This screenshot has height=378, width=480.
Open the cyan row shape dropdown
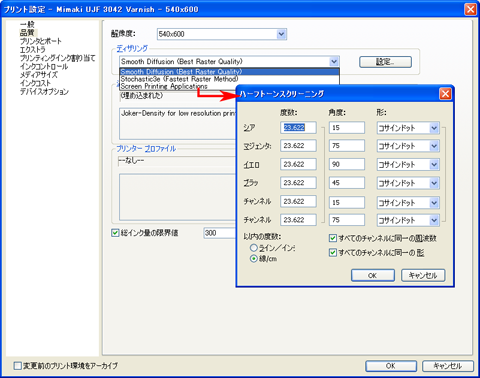point(408,128)
